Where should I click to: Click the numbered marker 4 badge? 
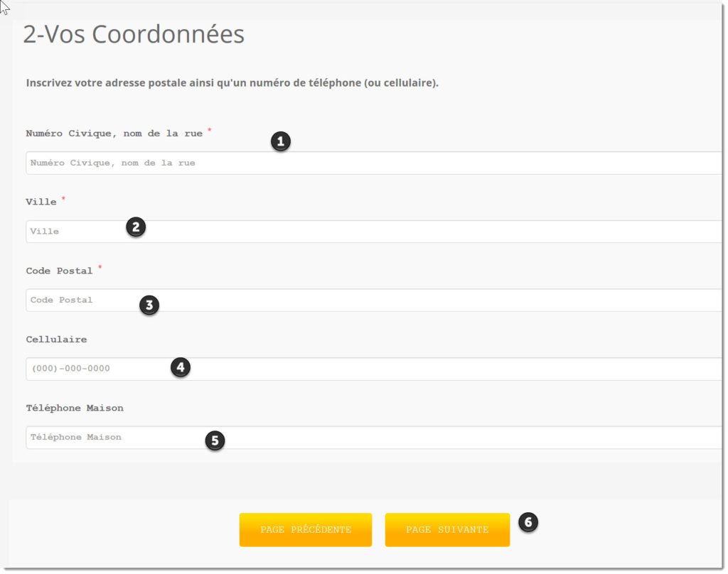tap(181, 367)
